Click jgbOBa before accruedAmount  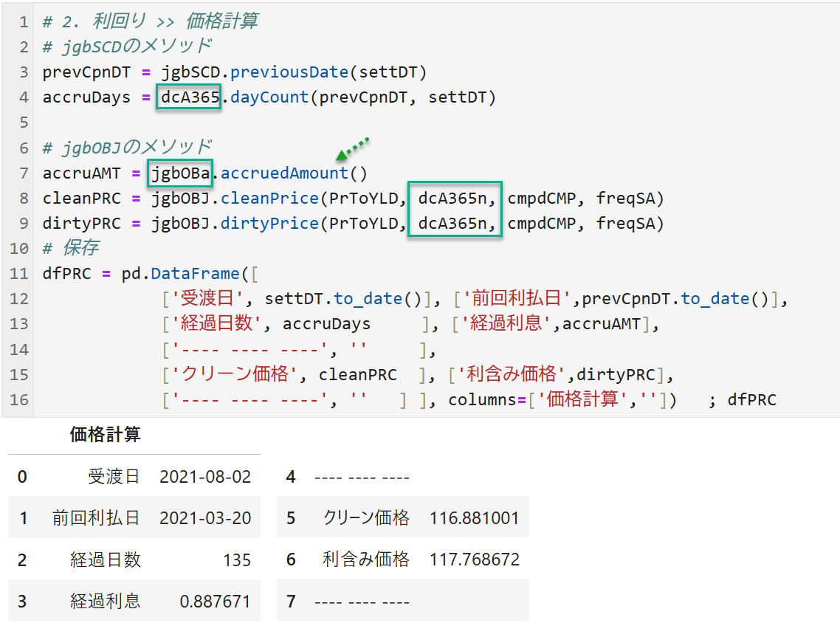[x=181, y=173]
